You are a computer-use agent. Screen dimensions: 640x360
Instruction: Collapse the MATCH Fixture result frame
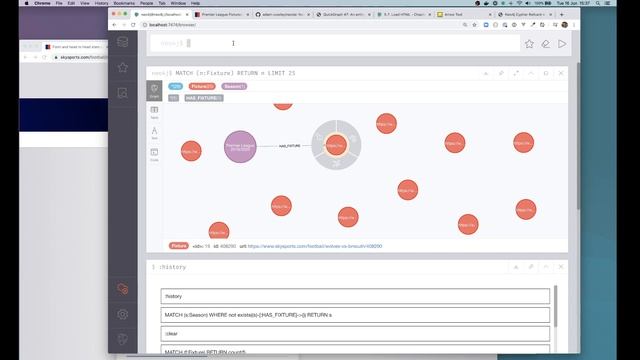coord(531,73)
